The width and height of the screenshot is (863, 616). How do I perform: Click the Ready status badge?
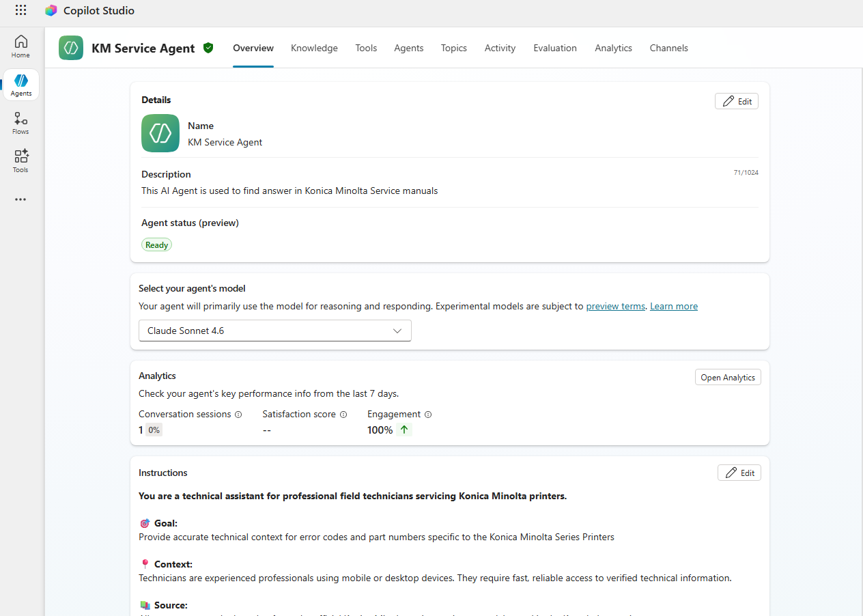(x=156, y=244)
